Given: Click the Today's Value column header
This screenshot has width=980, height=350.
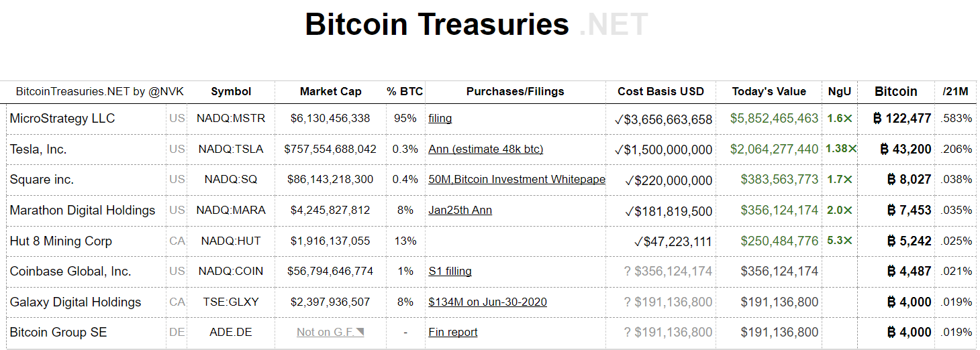Looking at the screenshot, I should click(769, 92).
